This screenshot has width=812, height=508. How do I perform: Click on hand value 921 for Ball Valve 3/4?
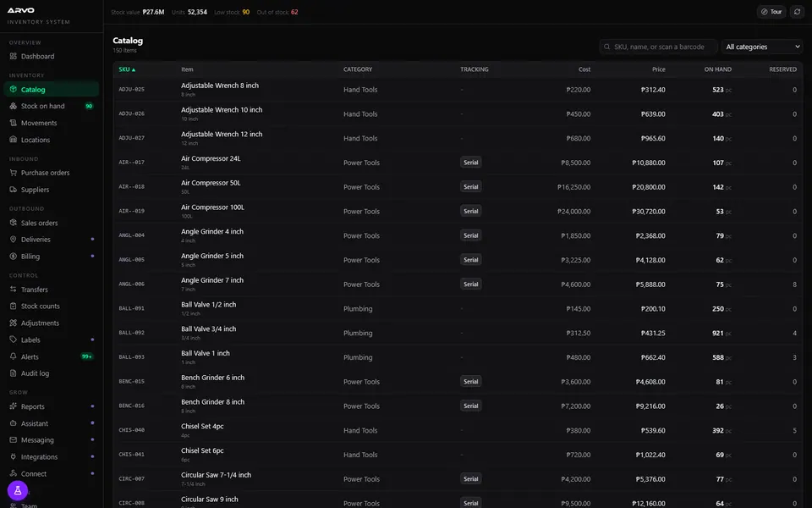point(718,333)
